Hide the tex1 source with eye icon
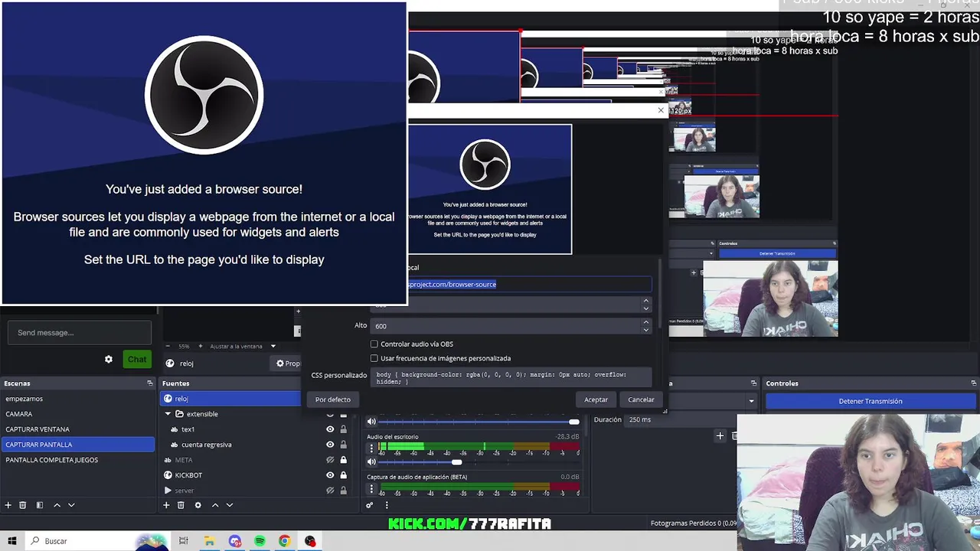Image resolution: width=980 pixels, height=551 pixels. pos(330,429)
